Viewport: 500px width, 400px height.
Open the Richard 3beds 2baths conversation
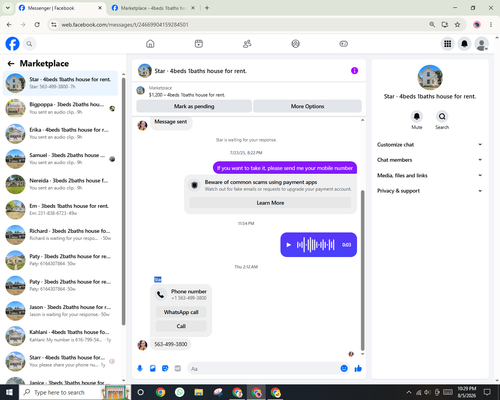point(60,235)
